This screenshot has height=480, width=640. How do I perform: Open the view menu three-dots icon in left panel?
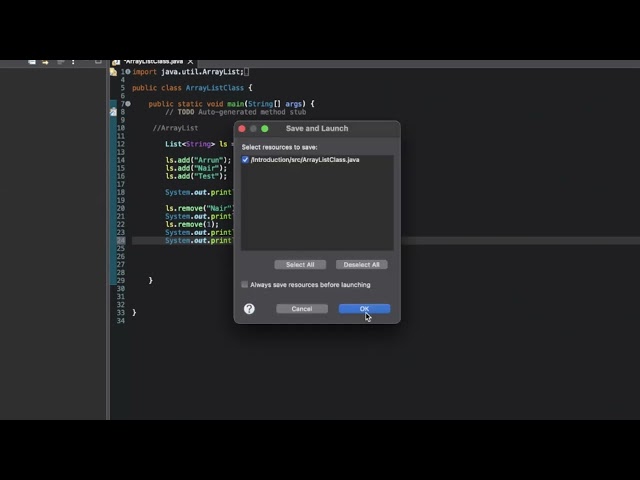73,62
